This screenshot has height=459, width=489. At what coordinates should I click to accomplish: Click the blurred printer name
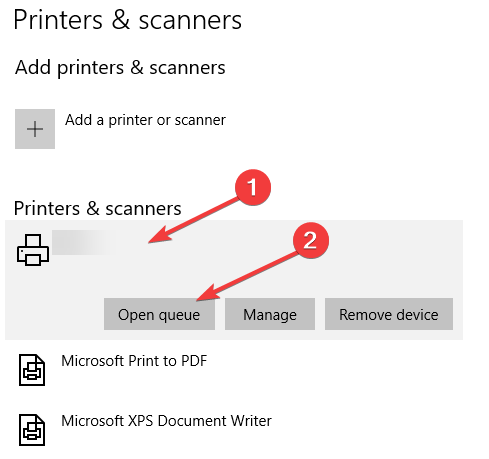(84, 242)
